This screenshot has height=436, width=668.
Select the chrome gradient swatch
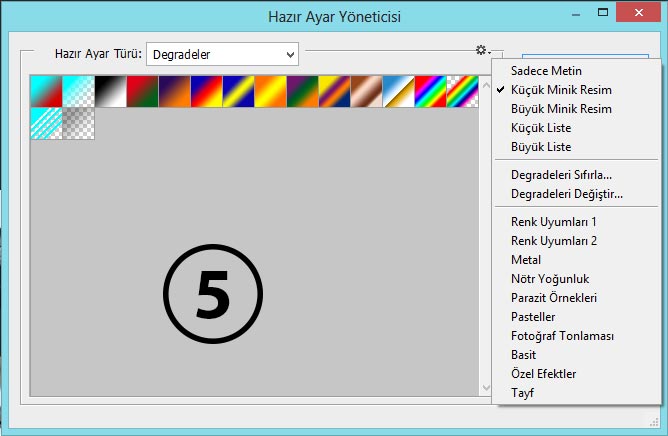point(398,91)
